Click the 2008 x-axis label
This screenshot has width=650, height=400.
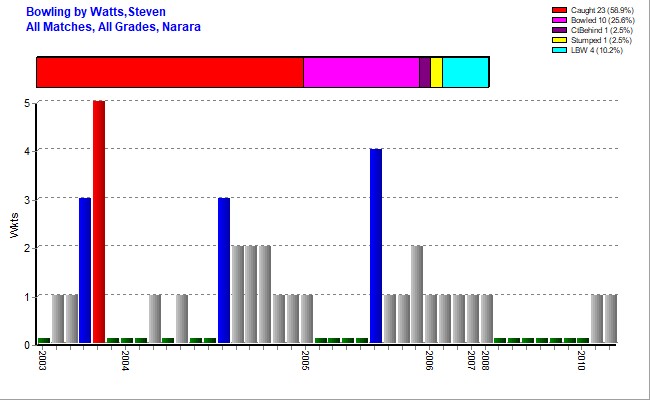pyautogui.click(x=485, y=360)
